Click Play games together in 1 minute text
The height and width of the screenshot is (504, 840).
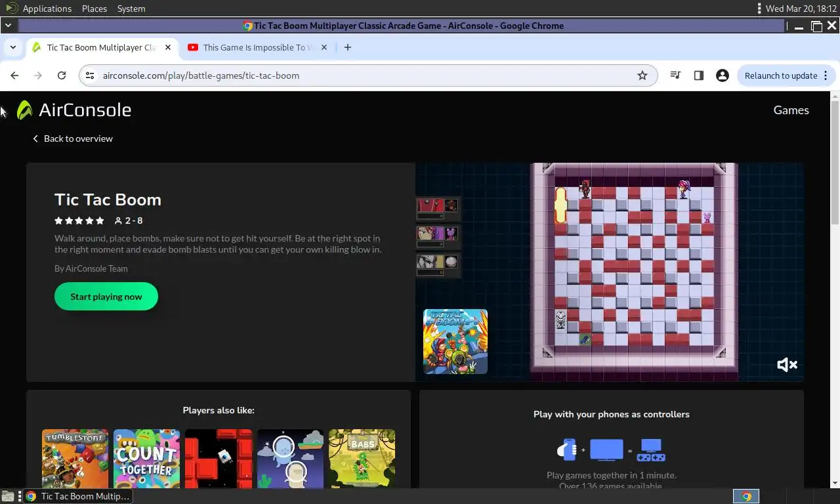(612, 475)
